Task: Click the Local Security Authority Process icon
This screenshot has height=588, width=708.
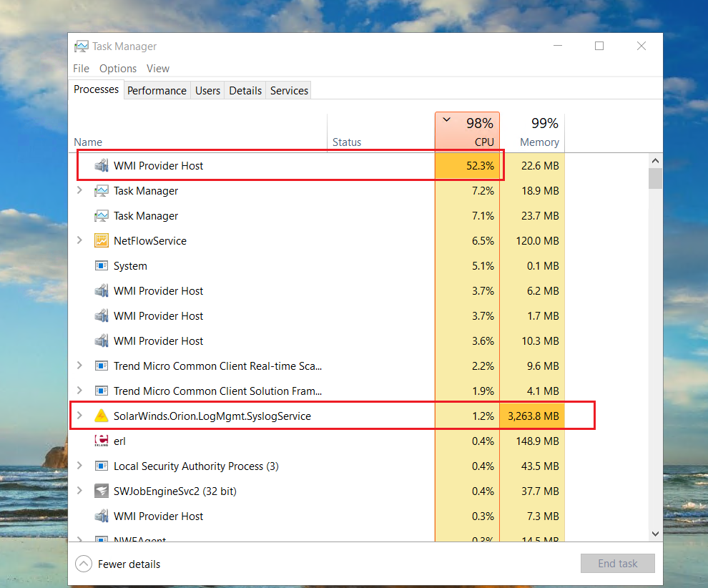Action: [101, 466]
